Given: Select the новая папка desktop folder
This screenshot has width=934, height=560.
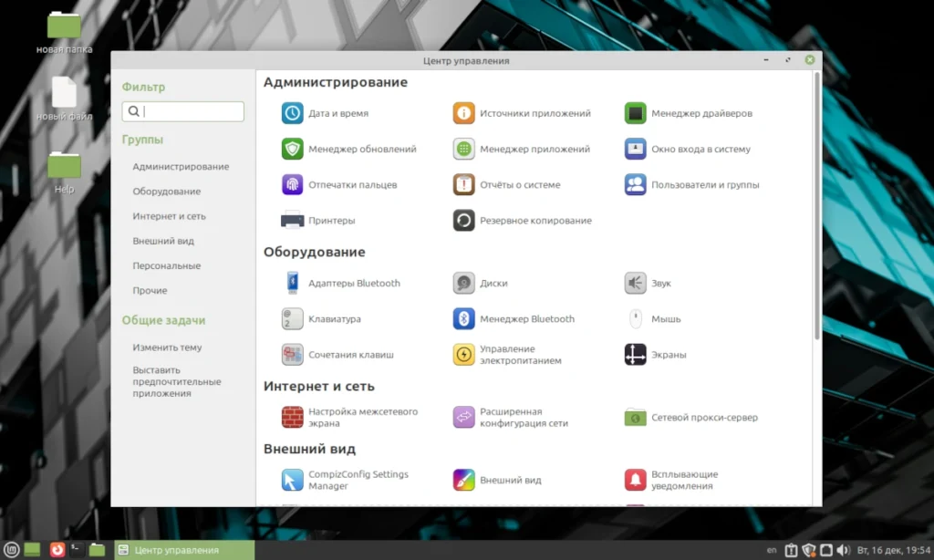Looking at the screenshot, I should (65, 33).
